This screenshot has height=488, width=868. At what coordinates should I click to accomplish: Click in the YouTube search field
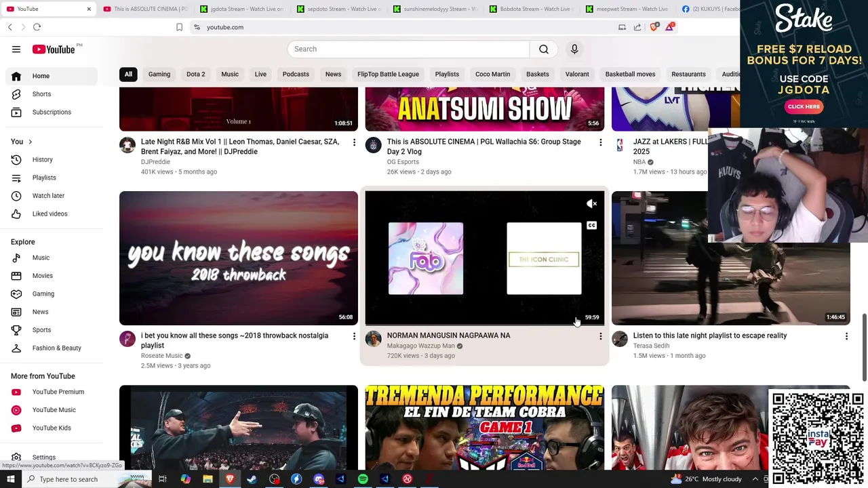point(408,49)
